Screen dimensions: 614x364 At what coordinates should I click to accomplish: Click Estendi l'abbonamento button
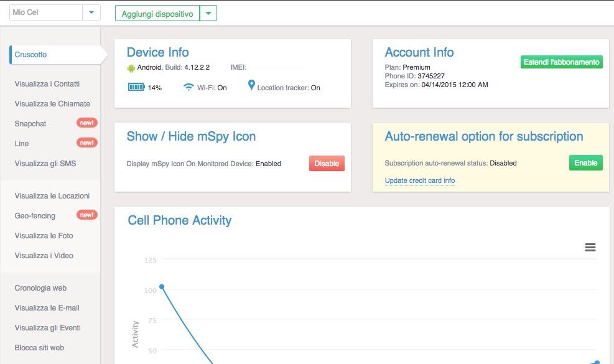561,62
